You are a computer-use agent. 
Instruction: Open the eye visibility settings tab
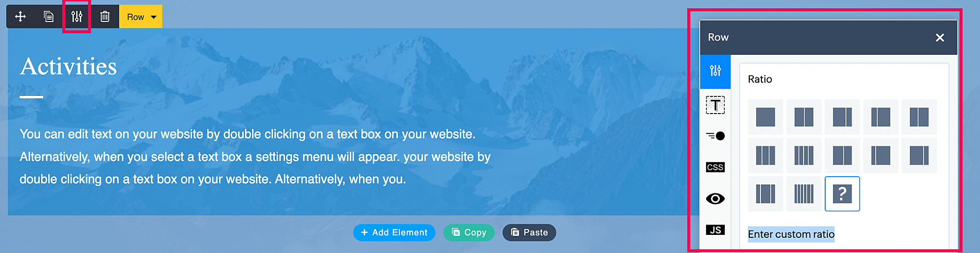click(x=715, y=199)
